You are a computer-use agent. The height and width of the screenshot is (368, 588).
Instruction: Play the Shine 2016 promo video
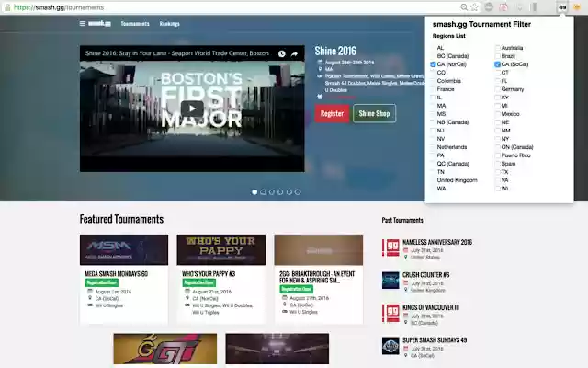[192, 109]
